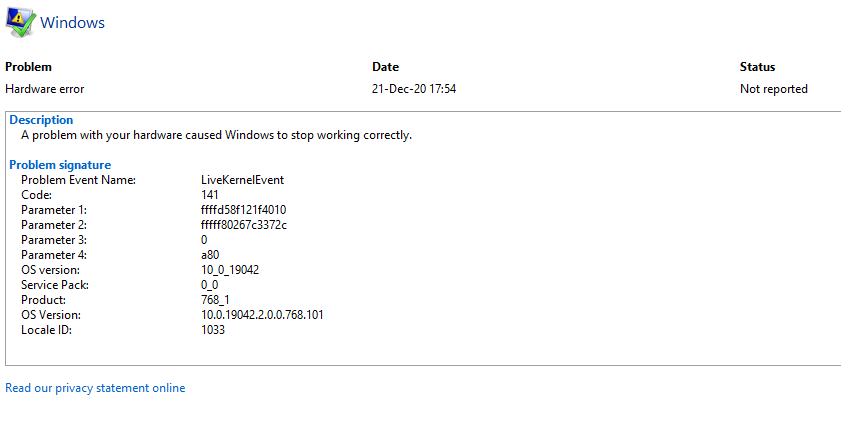The height and width of the screenshot is (429, 841).
Task: Open the privacy statement online link
Action: click(95, 388)
